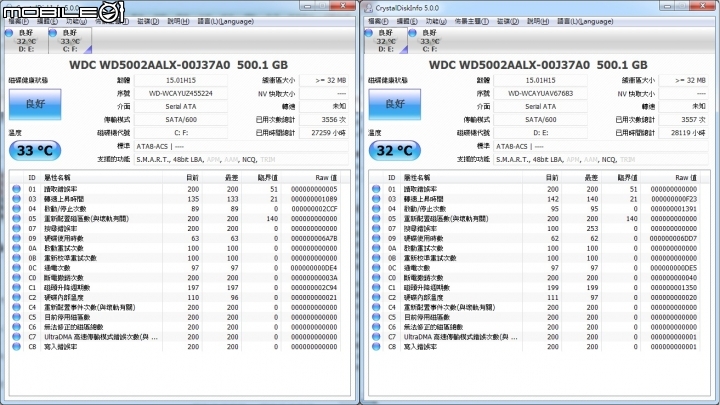Click drive letter field D: E: in right window
Screen dimensions: 720x405
click(540, 133)
